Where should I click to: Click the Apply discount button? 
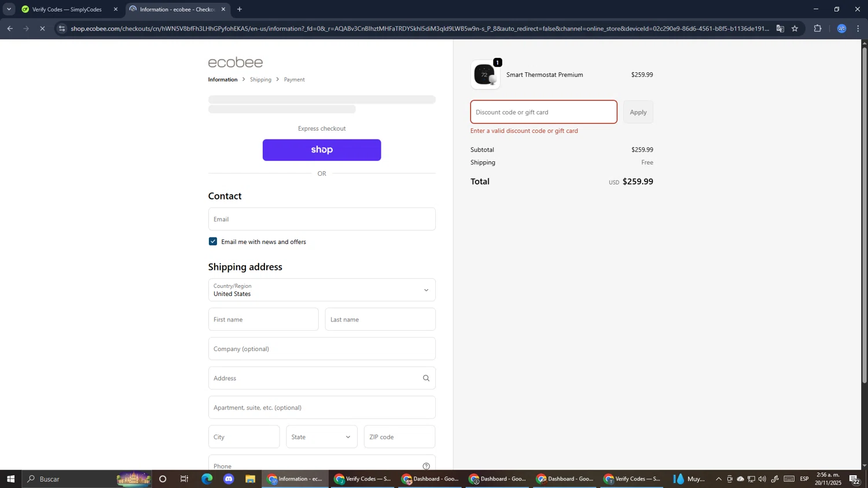pos(638,112)
